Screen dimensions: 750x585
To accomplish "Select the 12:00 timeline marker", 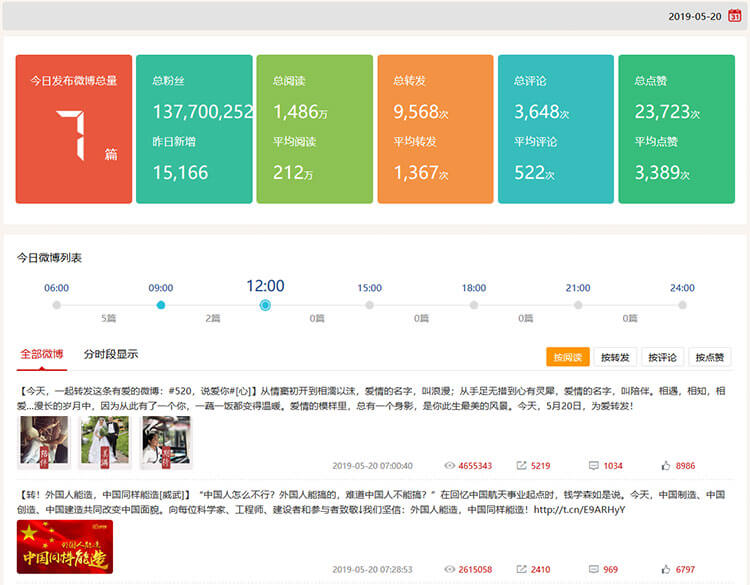I will [x=265, y=305].
